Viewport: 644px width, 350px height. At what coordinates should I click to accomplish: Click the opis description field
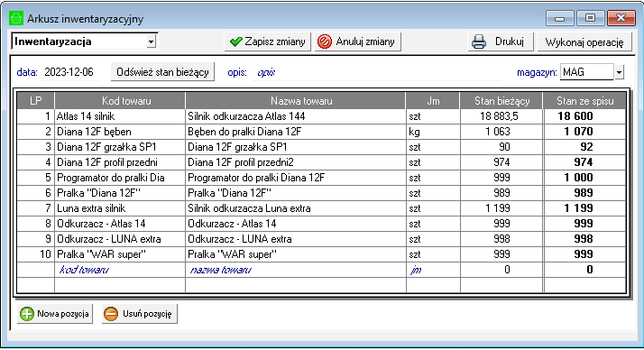377,72
